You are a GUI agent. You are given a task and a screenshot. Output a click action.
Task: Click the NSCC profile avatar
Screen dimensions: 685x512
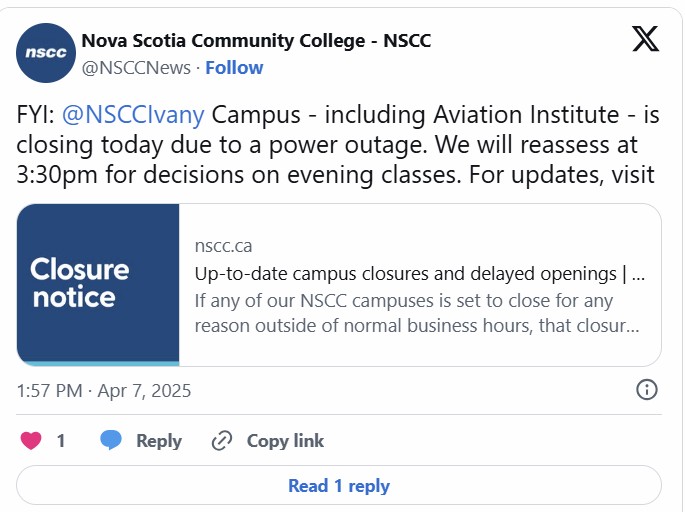tap(46, 53)
